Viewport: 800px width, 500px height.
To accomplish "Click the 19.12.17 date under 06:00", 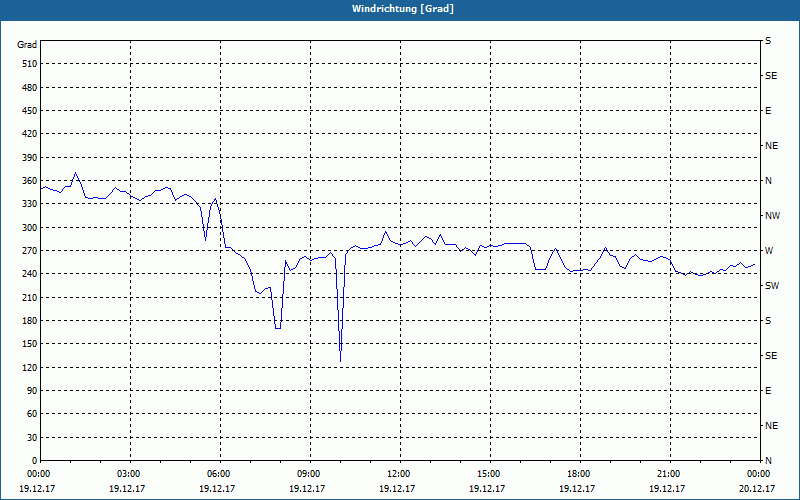I will (x=217, y=488).
